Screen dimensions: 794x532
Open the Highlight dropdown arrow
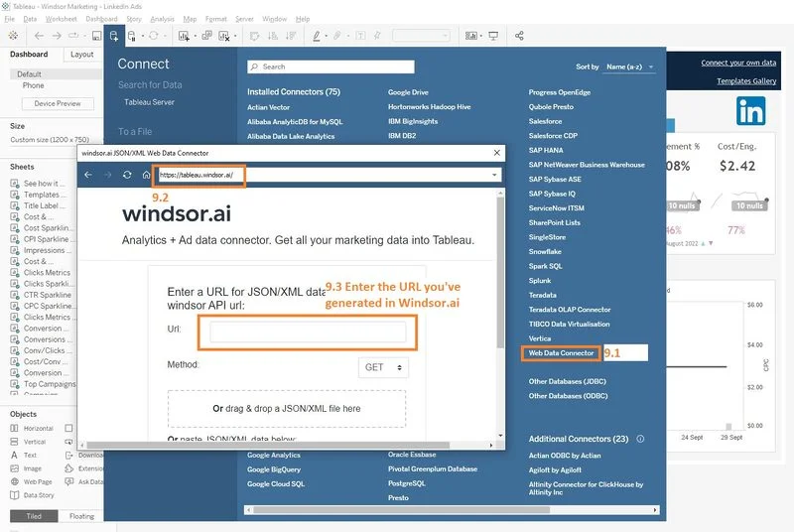pyautogui.click(x=326, y=36)
